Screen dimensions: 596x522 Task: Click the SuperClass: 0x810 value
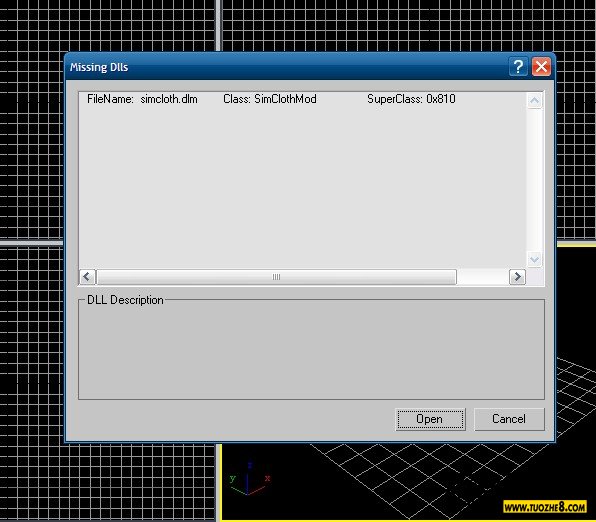tap(411, 99)
